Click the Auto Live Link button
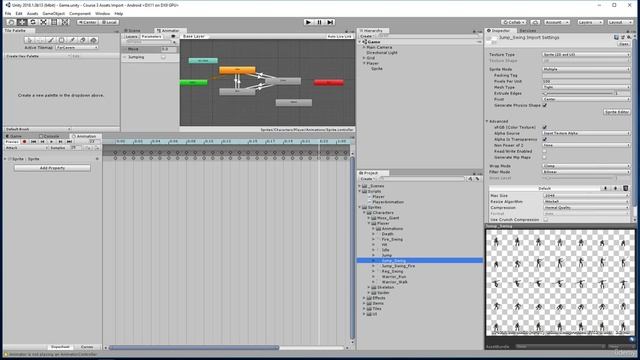The width and height of the screenshot is (640, 360). [x=339, y=36]
